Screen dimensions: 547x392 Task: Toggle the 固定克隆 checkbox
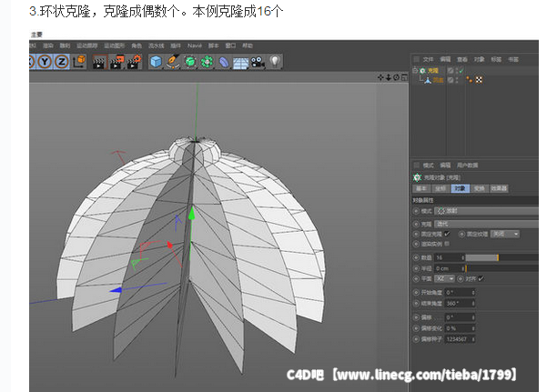click(x=447, y=234)
